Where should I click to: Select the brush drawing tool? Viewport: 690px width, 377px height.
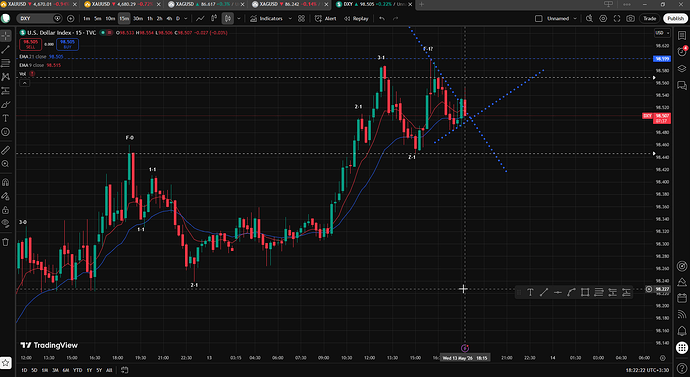pos(6,104)
